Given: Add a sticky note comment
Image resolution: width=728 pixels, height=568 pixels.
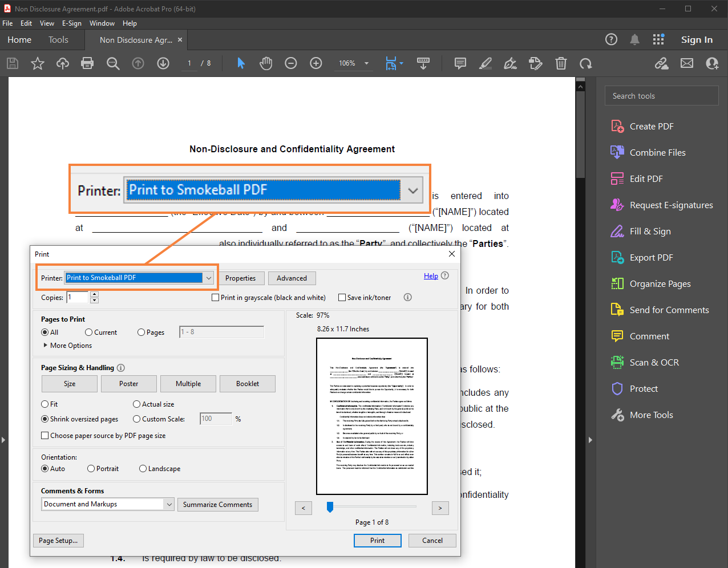Looking at the screenshot, I should click(x=460, y=63).
